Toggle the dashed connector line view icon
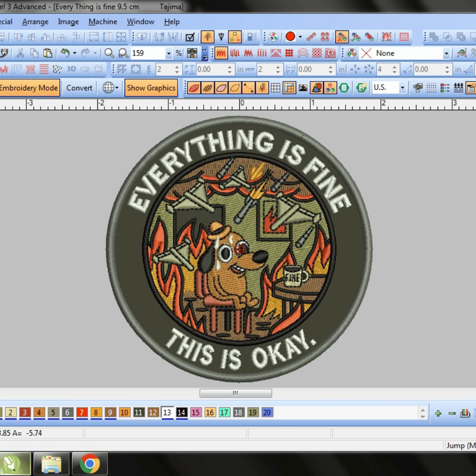The image size is (476, 476). (248, 88)
